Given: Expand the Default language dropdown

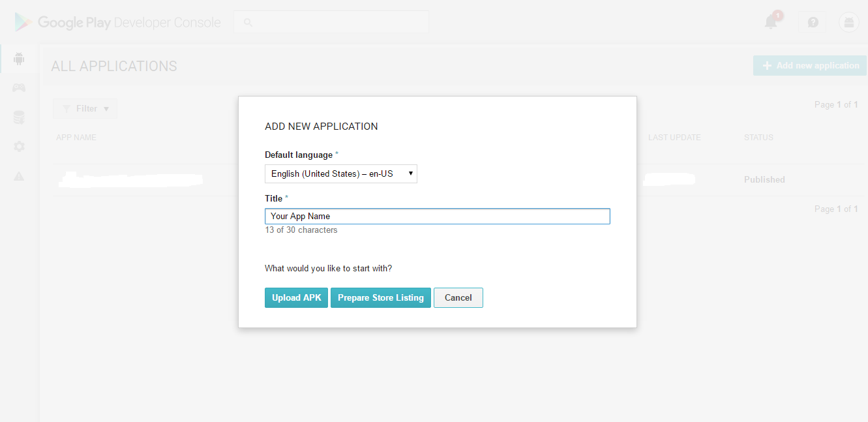Looking at the screenshot, I should [340, 173].
